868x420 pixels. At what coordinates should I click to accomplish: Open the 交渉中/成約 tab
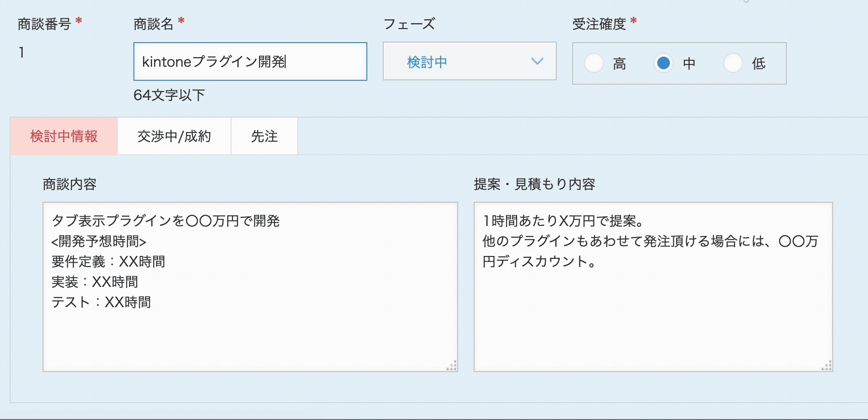(174, 136)
